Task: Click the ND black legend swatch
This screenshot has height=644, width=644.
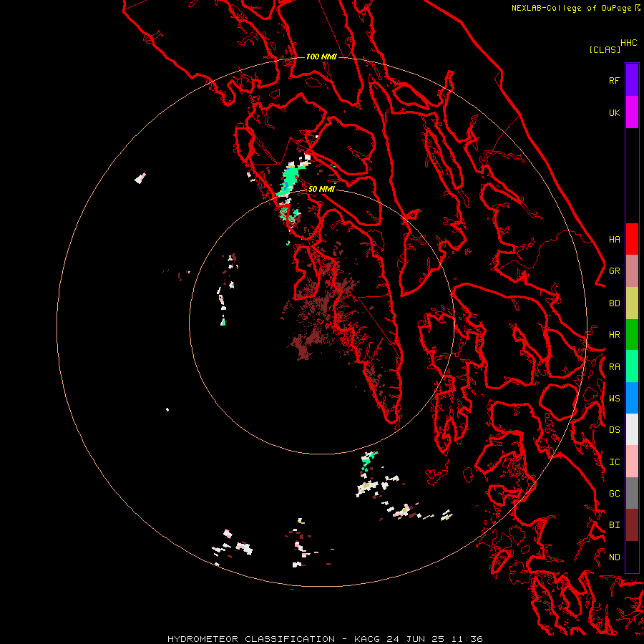Action: [632, 557]
